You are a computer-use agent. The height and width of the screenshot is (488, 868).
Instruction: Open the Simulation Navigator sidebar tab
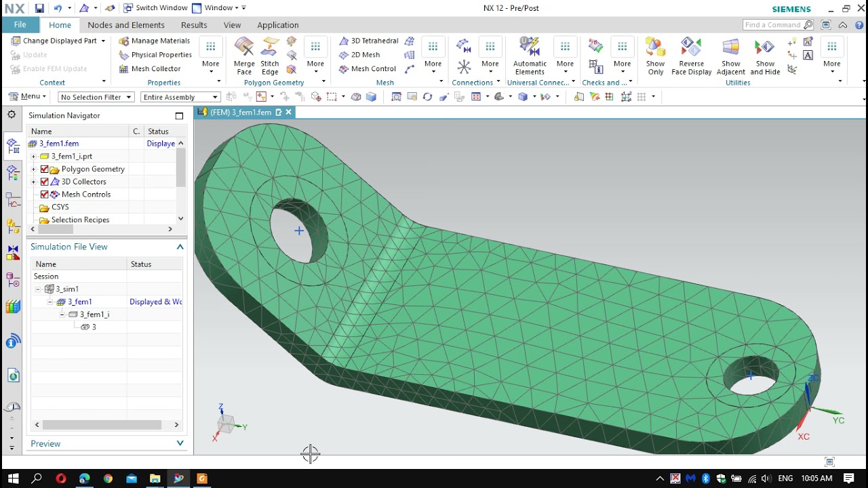12,145
